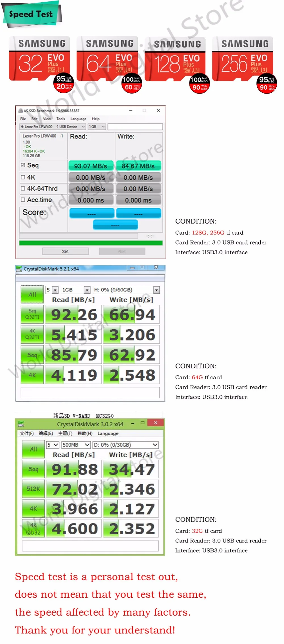Click the All button in CrystalDiskMark 5.2.1
Screen dimensions: 284x644
point(32,294)
